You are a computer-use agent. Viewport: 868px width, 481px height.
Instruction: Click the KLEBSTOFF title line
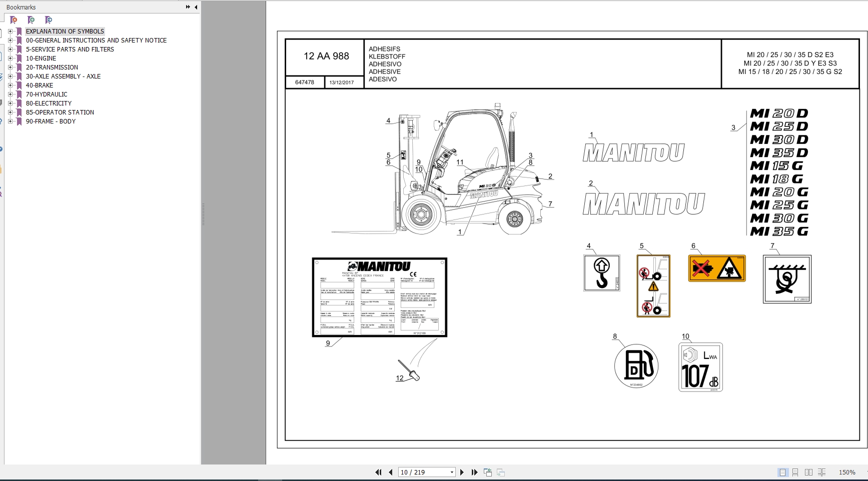pyautogui.click(x=387, y=56)
